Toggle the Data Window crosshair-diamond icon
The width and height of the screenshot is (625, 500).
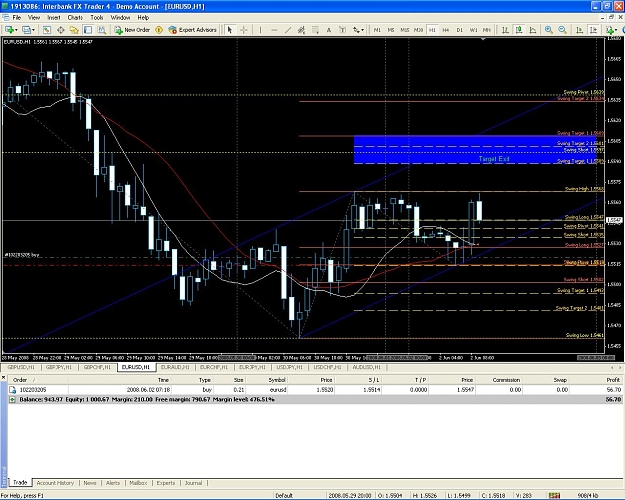[x=61, y=30]
